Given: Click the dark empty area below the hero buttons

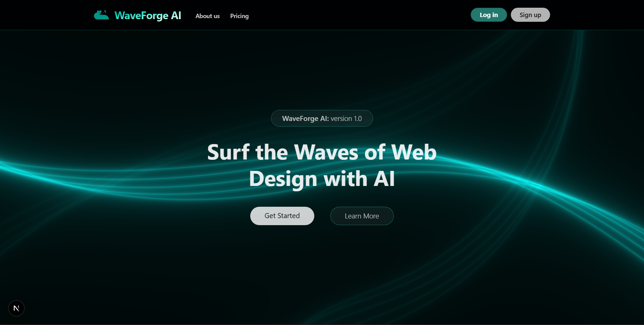Looking at the screenshot, I should coord(322,268).
